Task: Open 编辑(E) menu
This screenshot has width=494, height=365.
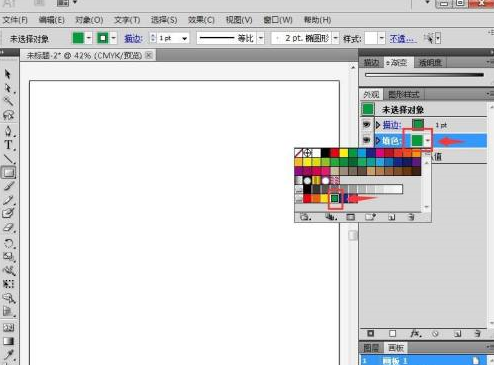Action: (x=51, y=20)
